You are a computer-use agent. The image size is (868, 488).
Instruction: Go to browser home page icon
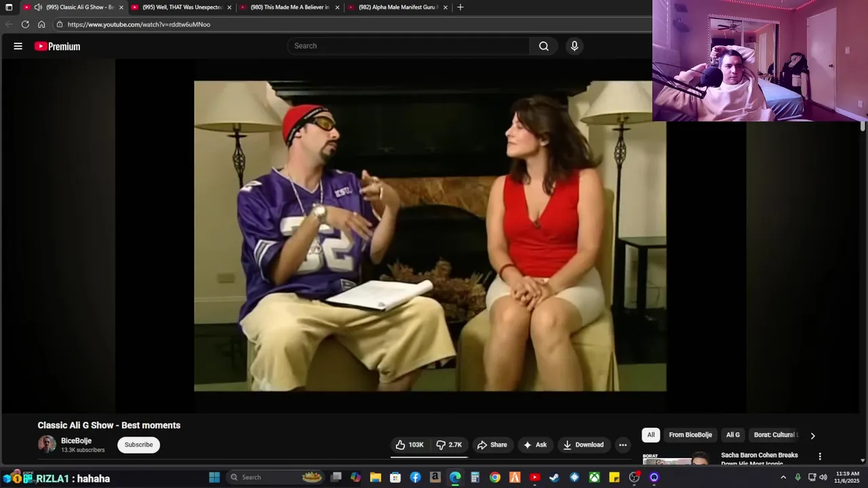(41, 24)
